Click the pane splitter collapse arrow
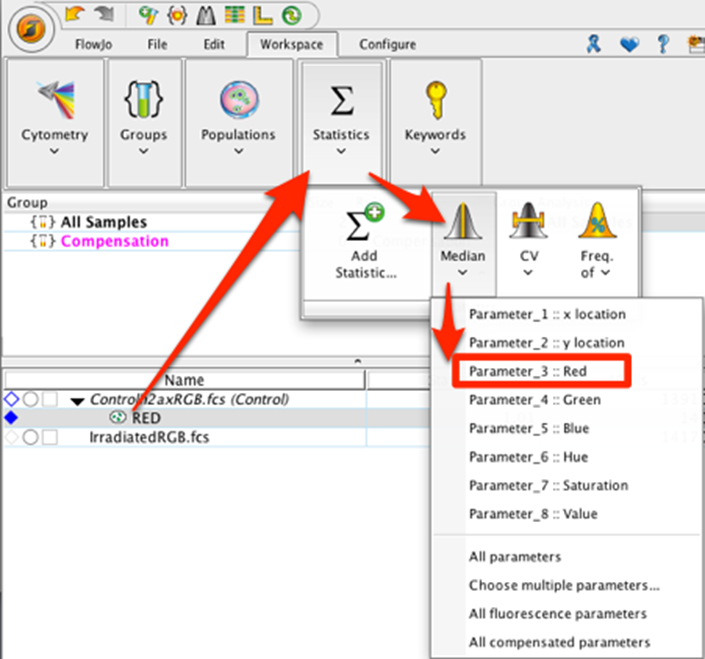The image size is (705, 659). pos(357,361)
